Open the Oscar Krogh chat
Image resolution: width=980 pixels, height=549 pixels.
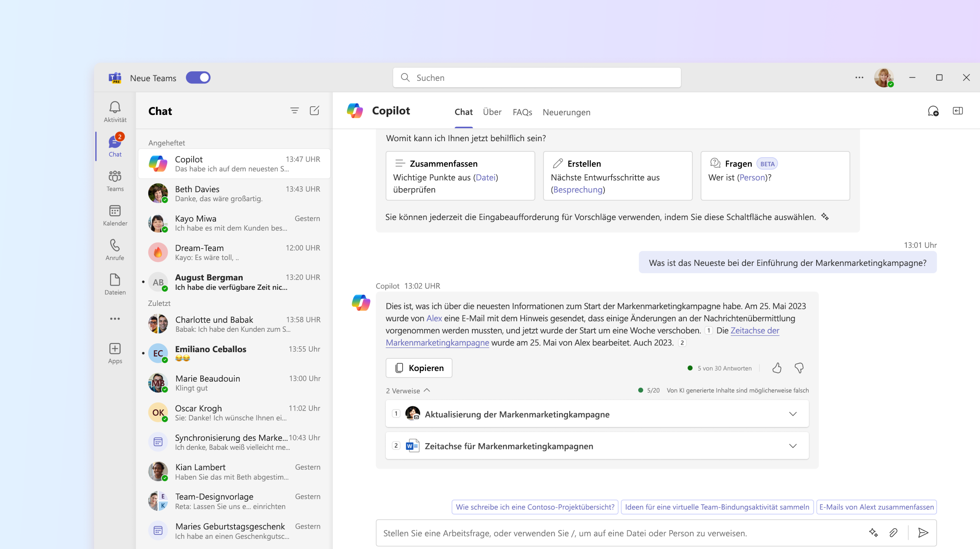234,413
